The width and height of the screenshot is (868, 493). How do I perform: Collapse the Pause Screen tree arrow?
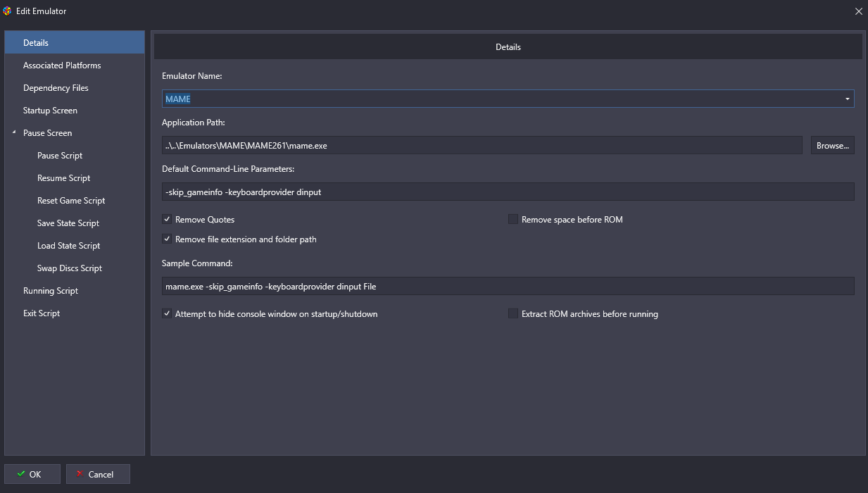pyautogui.click(x=14, y=132)
